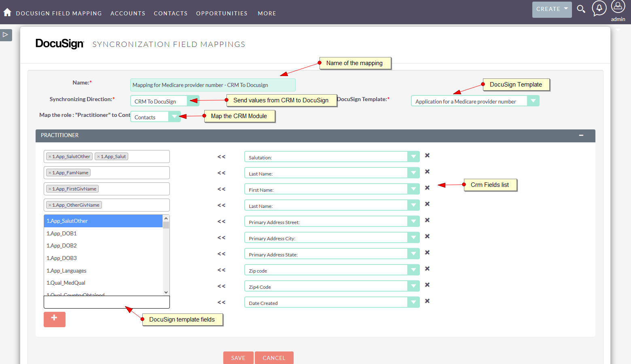Open the Zip code field dropdown

click(x=332, y=270)
